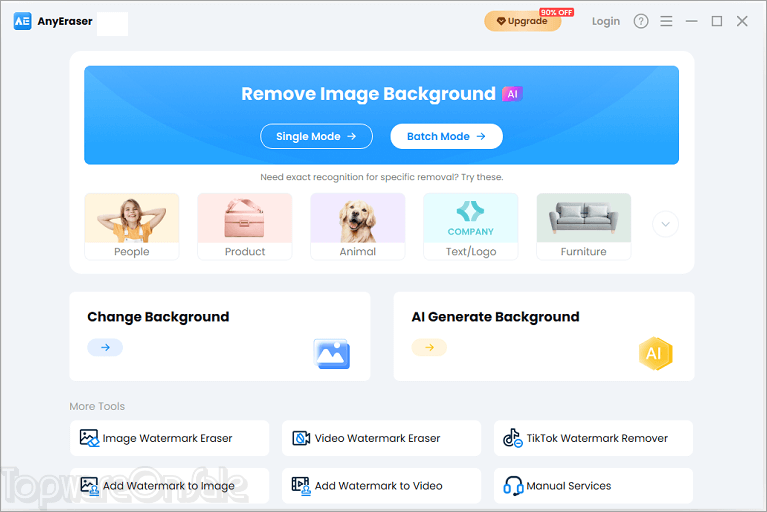This screenshot has width=767, height=512.
Task: Click the AnyEraser AE logo icon
Action: (x=23, y=21)
